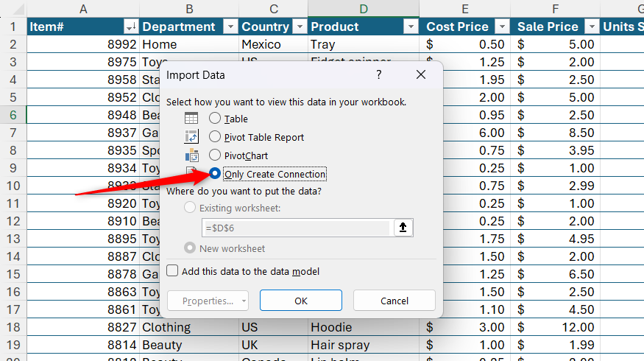Viewport: 644px width, 361px height.
Task: Select Existing worksheet radio button
Action: pos(190,207)
